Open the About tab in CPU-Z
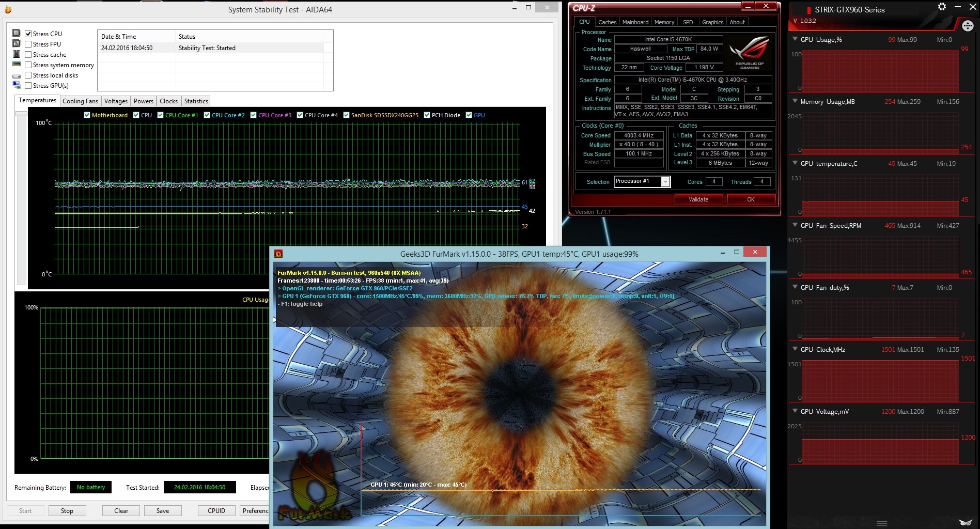The image size is (980, 529). pyautogui.click(x=737, y=22)
